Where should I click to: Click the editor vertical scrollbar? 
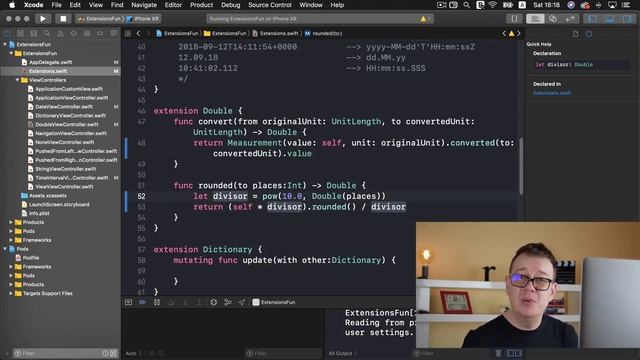click(521, 165)
